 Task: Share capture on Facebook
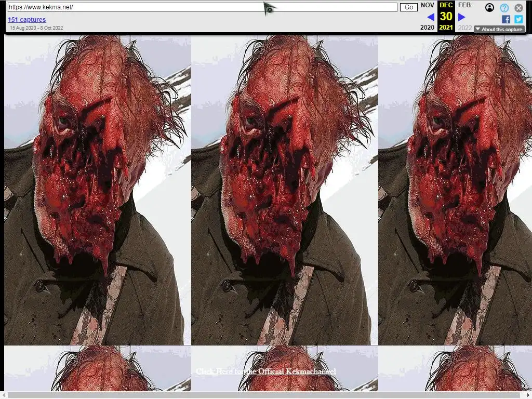tap(506, 19)
